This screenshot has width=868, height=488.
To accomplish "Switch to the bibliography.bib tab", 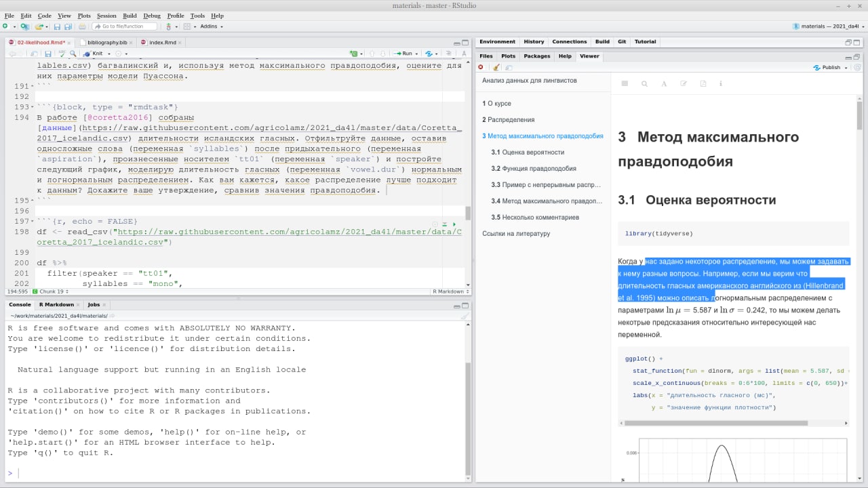I will pyautogui.click(x=107, y=42).
